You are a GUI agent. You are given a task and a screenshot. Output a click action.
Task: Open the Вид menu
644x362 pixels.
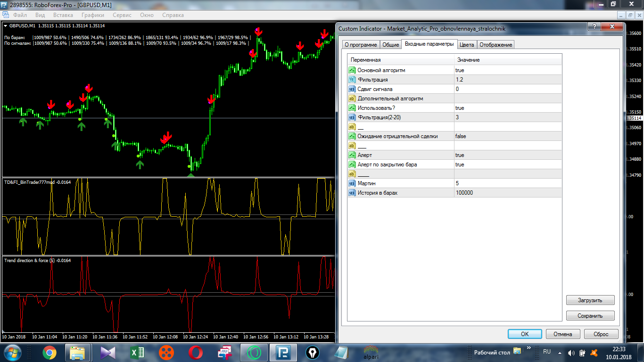[40, 15]
